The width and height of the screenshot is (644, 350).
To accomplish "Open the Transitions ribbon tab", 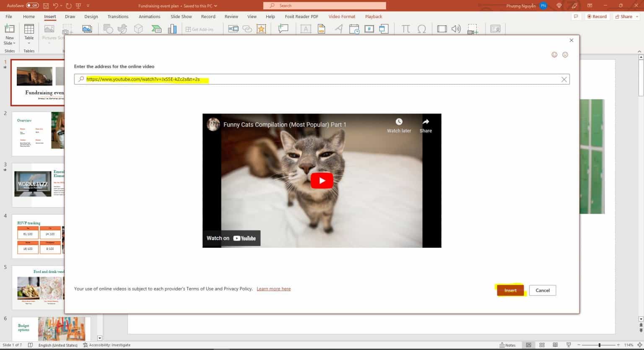I will tap(118, 16).
